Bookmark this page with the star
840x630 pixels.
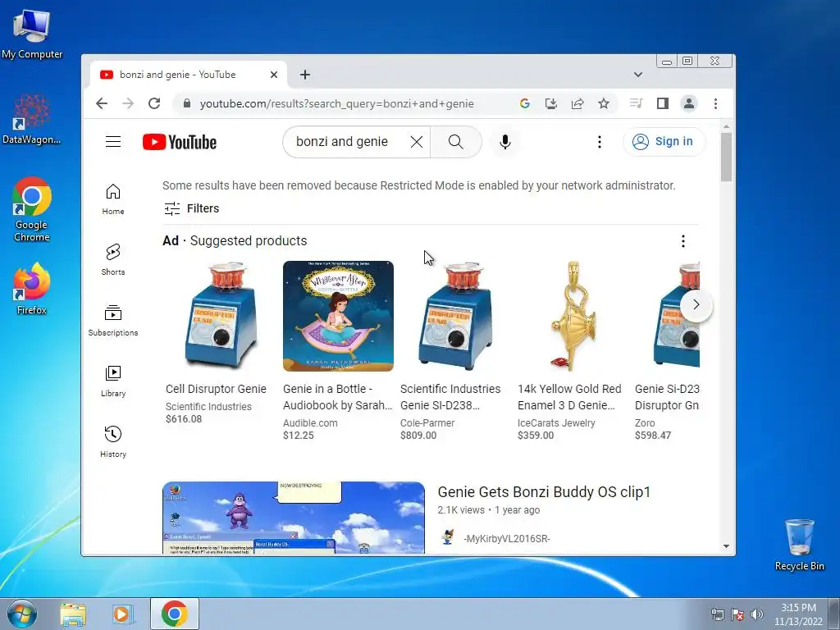(604, 103)
